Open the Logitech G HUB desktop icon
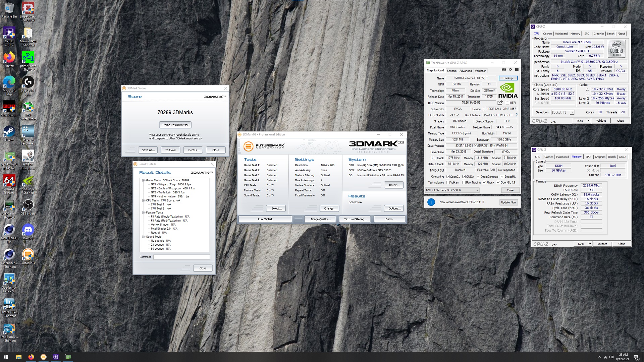This screenshot has width=644, height=362. tap(28, 85)
